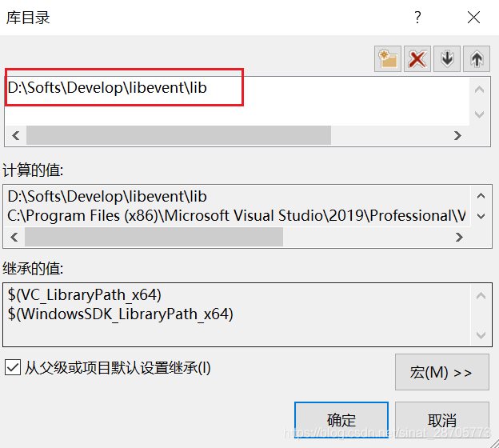Viewport: 499px width, 448px height.
Task: Click left arrow of top list horizontal scrollbar
Action: [x=16, y=136]
